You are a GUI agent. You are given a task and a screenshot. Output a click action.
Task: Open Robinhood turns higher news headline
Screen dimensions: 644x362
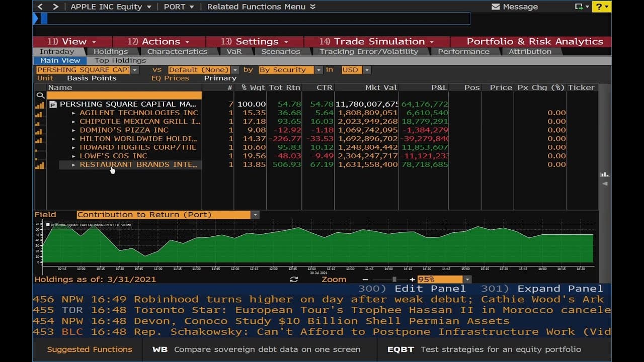(x=322, y=299)
